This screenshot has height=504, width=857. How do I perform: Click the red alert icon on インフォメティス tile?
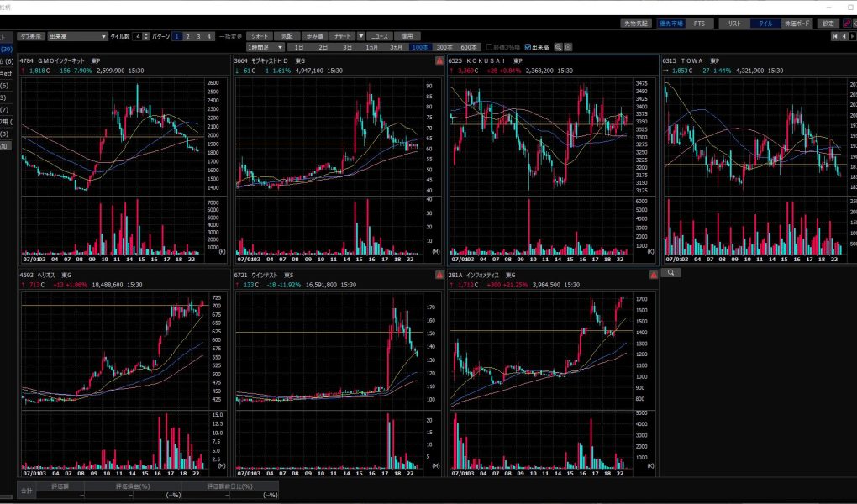point(653,275)
